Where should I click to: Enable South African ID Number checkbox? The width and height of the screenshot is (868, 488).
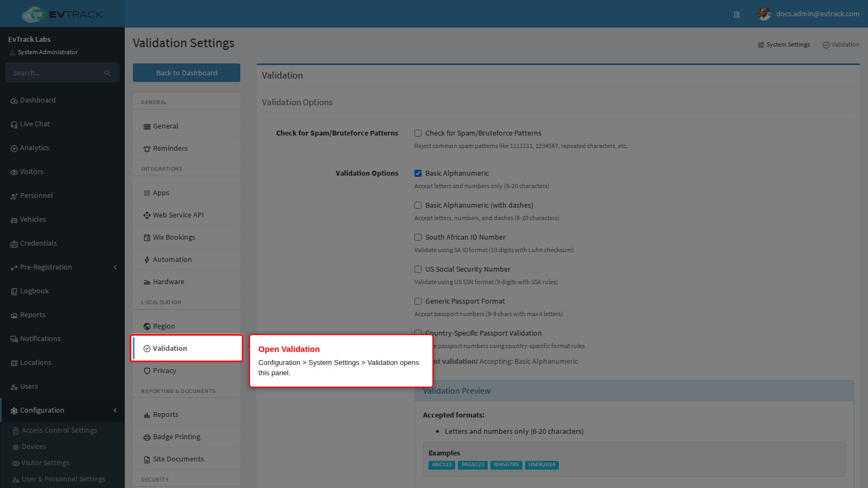418,237
